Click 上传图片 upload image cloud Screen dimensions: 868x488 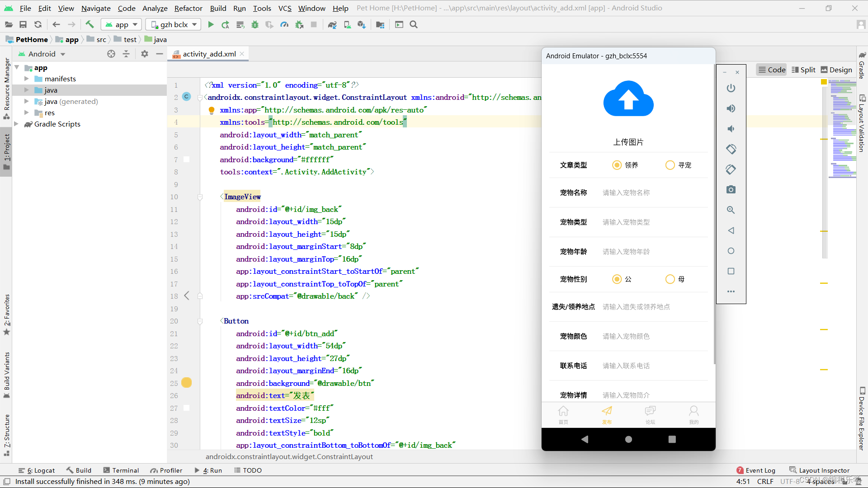[628, 99]
